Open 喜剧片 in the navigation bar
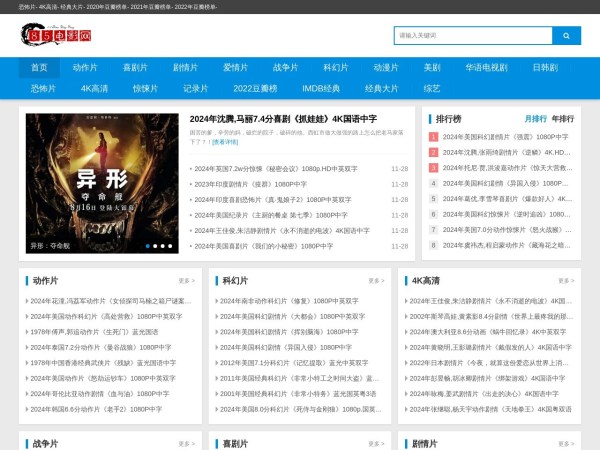The image size is (600, 450). coord(135,68)
